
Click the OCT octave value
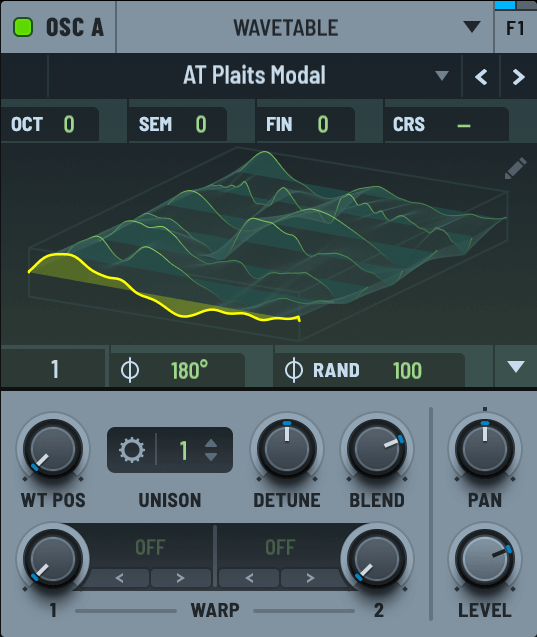click(69, 124)
